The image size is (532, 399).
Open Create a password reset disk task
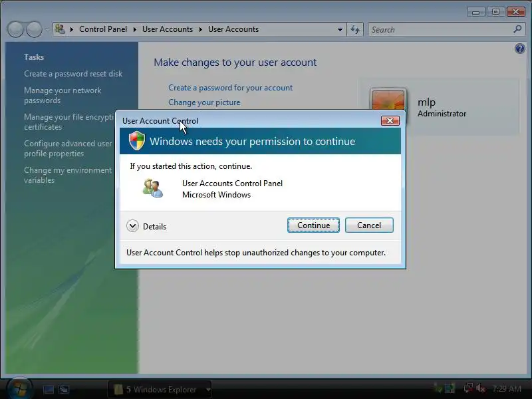point(73,74)
